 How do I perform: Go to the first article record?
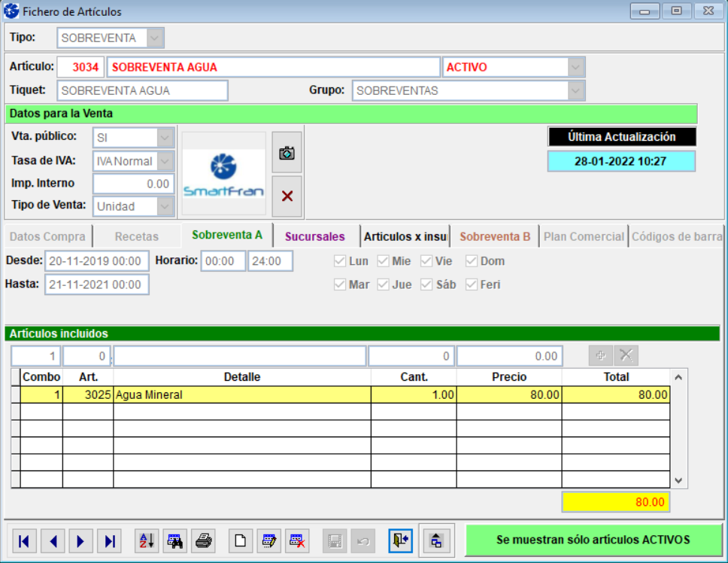[x=24, y=540]
